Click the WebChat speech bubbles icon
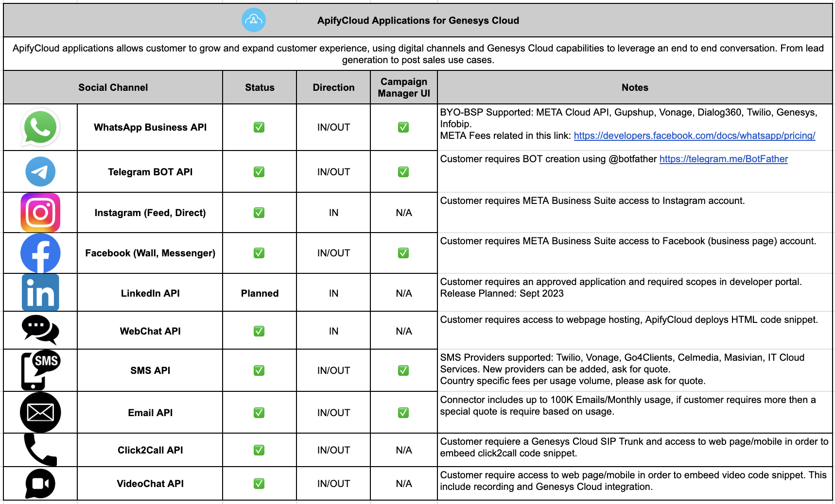Image resolution: width=835 pixels, height=504 pixels. click(40, 330)
